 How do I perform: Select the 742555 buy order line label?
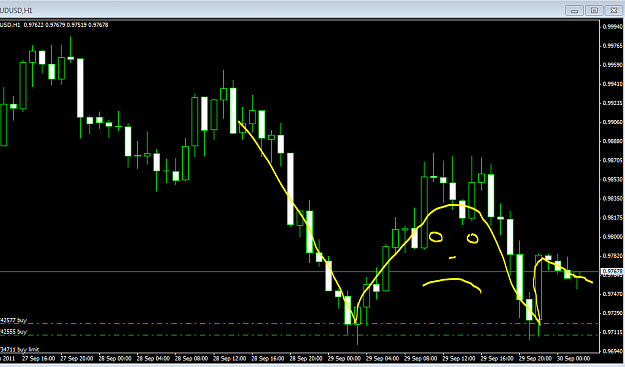(x=14, y=332)
